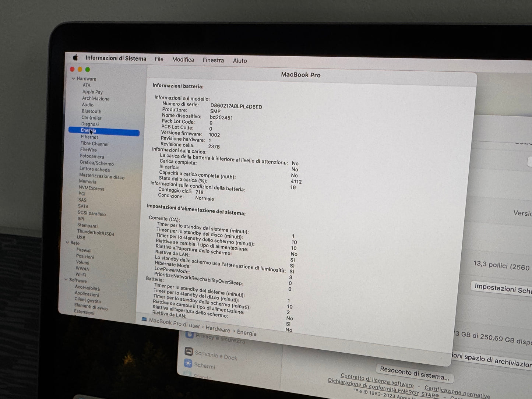This screenshot has height=399, width=532.
Task: Click the MacBook icon in path bar
Action: coord(144,319)
